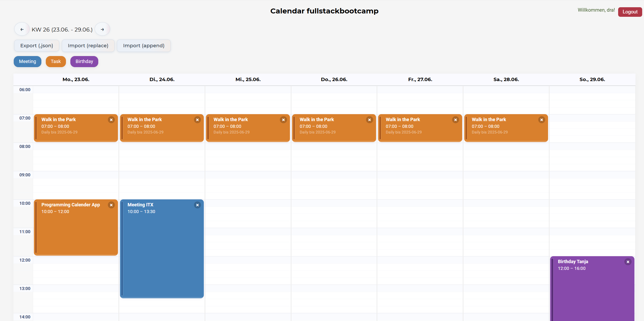Click the 06:00 time label
The height and width of the screenshot is (321, 644).
pos(25,90)
